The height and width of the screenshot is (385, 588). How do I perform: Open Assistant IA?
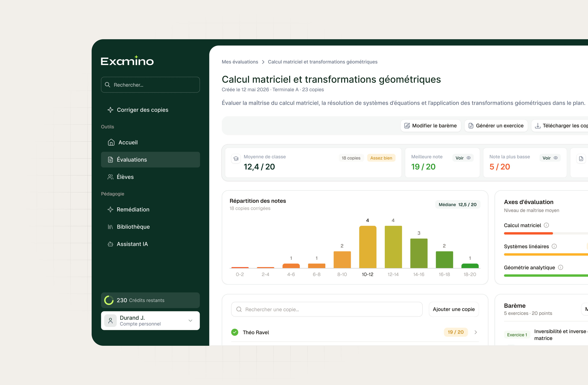[150, 244]
